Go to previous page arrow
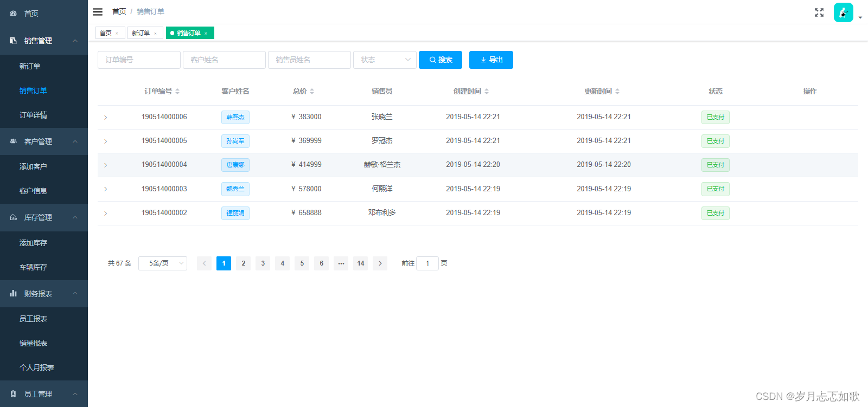Image resolution: width=868 pixels, height=407 pixels. (x=205, y=263)
